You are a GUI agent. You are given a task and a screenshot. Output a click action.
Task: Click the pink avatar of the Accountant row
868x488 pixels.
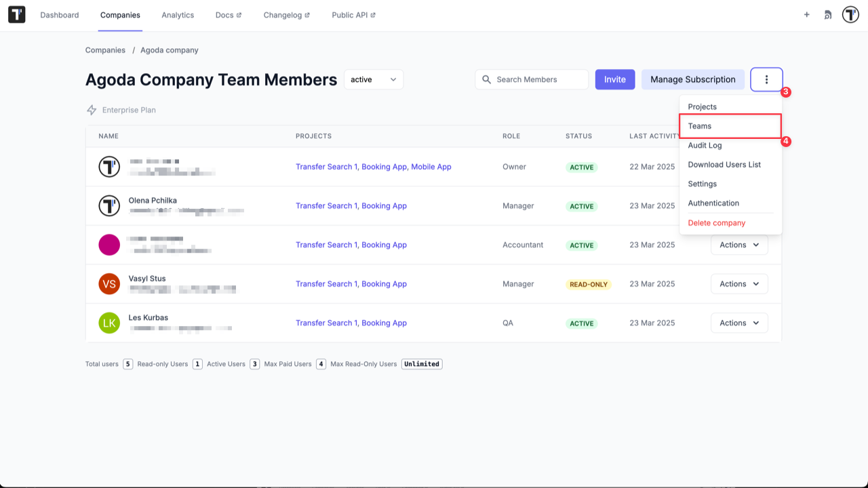(109, 245)
